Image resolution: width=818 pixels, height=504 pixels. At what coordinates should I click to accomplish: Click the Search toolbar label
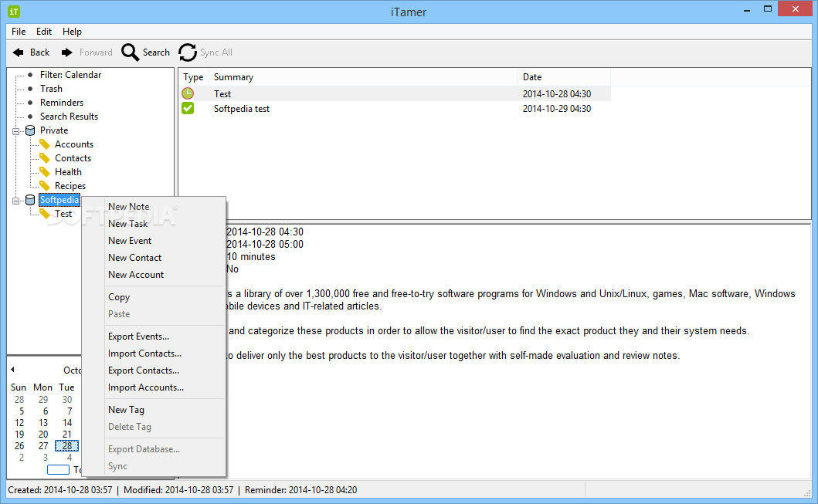156,52
